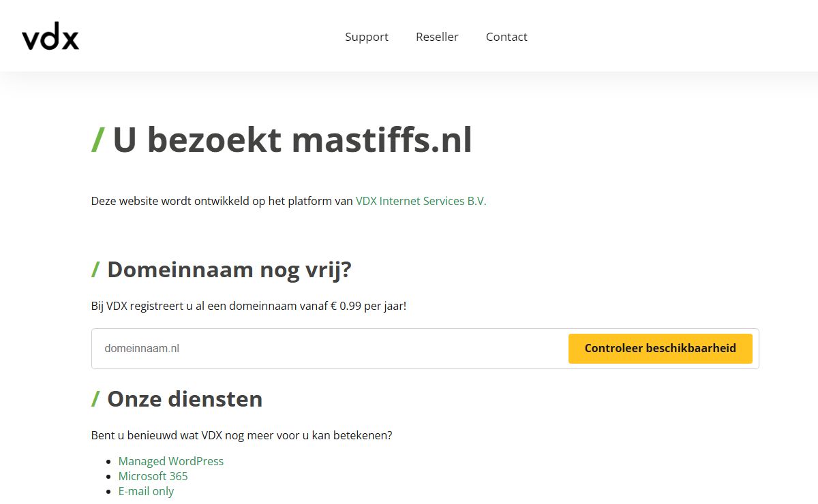
Task: Click the text about € 0.99 per jaar
Action: point(249,306)
